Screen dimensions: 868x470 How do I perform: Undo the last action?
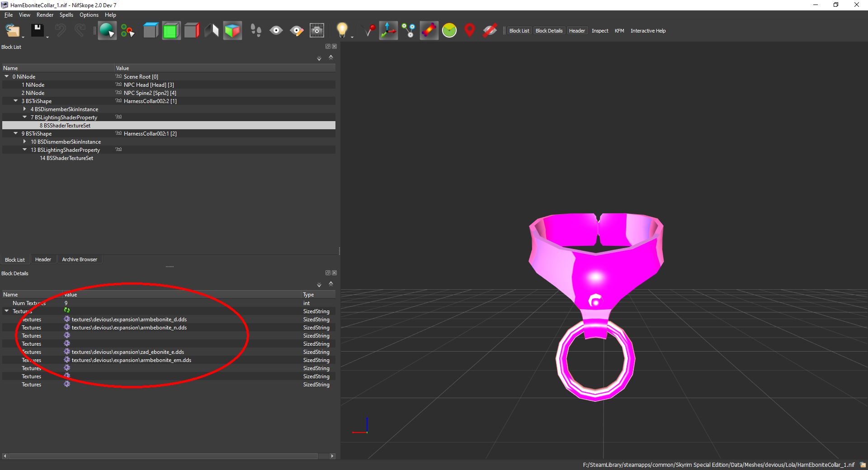point(60,30)
